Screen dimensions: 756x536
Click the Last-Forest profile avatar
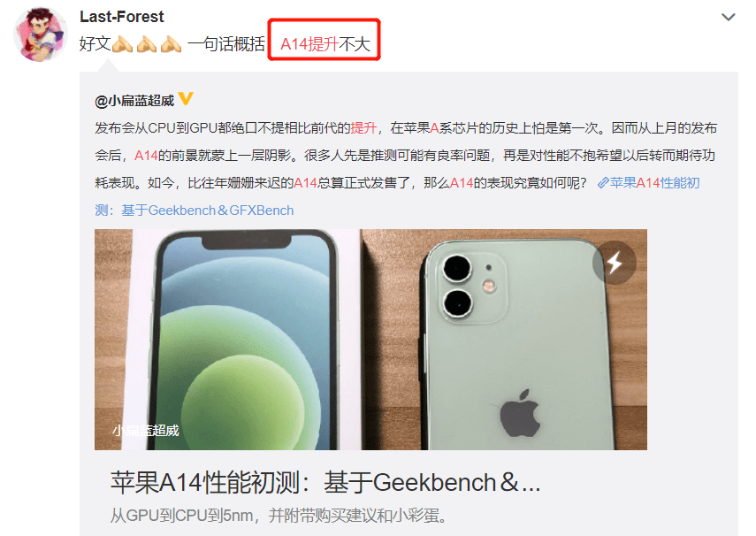[x=41, y=34]
